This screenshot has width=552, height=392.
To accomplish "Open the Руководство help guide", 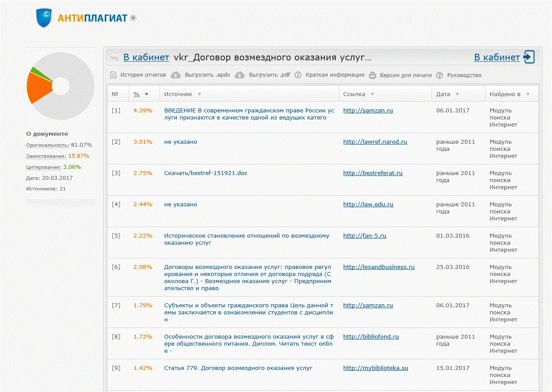I will [x=464, y=75].
